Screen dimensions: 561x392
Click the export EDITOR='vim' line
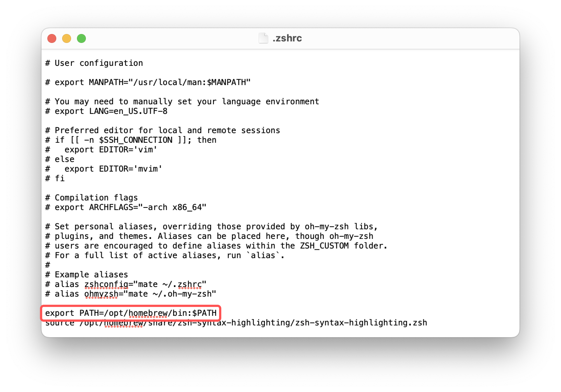click(101, 150)
